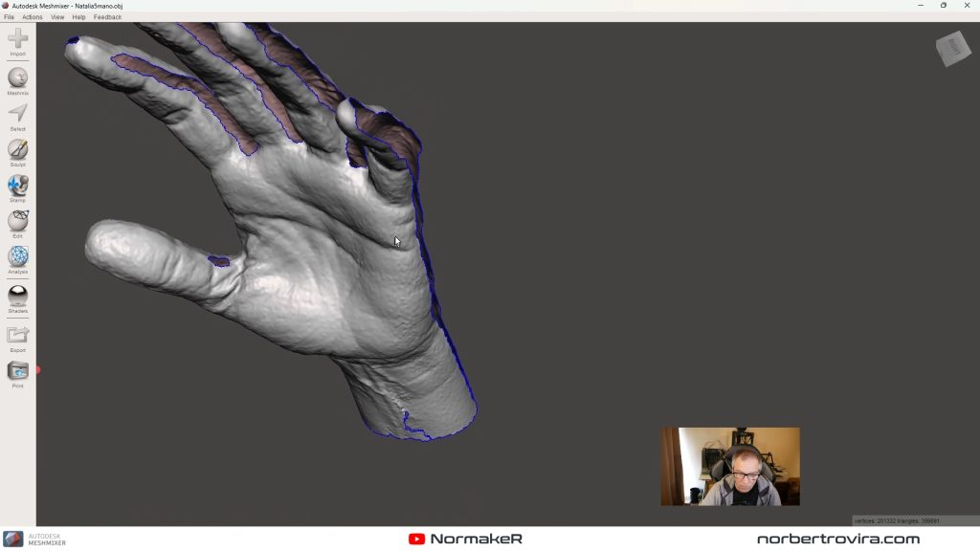
Task: Open the Meshmix tool
Action: 17,78
